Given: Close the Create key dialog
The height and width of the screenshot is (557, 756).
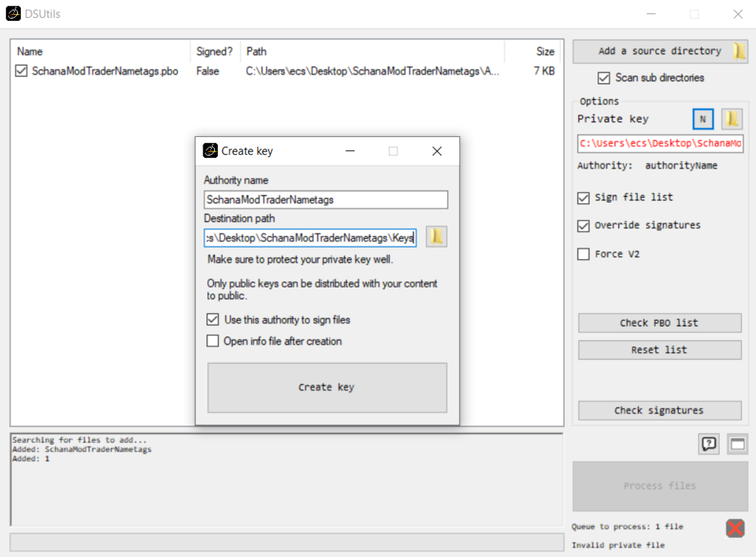Looking at the screenshot, I should 437,151.
